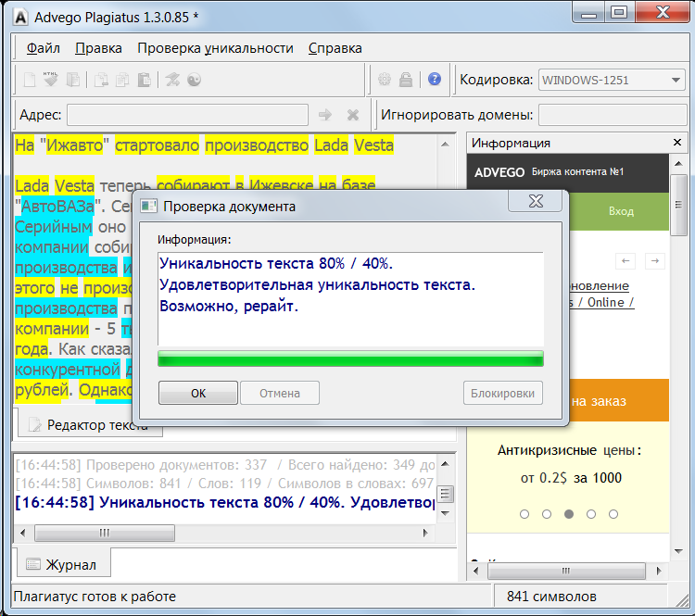Click dialog text 'Возможно, рерайт.'

(229, 306)
